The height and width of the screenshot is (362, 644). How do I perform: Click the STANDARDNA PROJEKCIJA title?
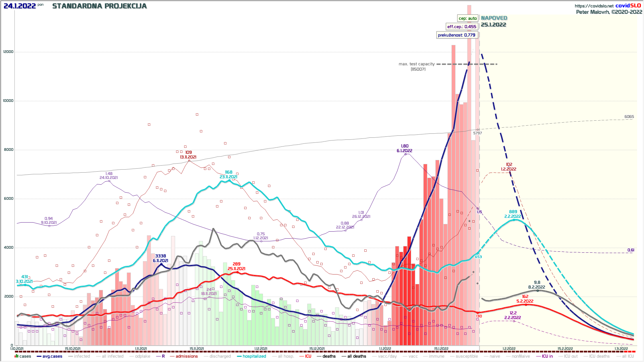tap(99, 6)
